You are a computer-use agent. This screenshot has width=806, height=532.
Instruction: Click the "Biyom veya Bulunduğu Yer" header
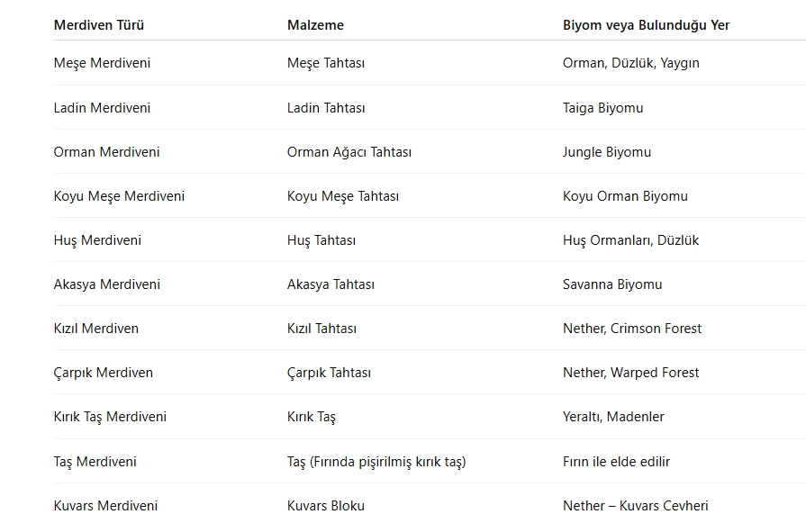[646, 25]
